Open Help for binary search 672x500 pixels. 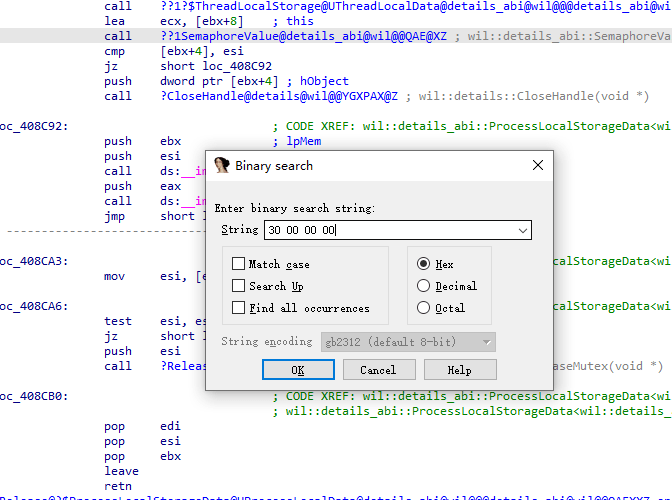(x=460, y=370)
